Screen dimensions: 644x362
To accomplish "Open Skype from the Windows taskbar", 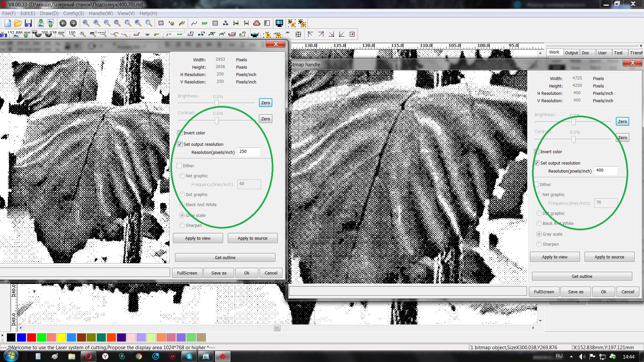I will click(x=189, y=356).
